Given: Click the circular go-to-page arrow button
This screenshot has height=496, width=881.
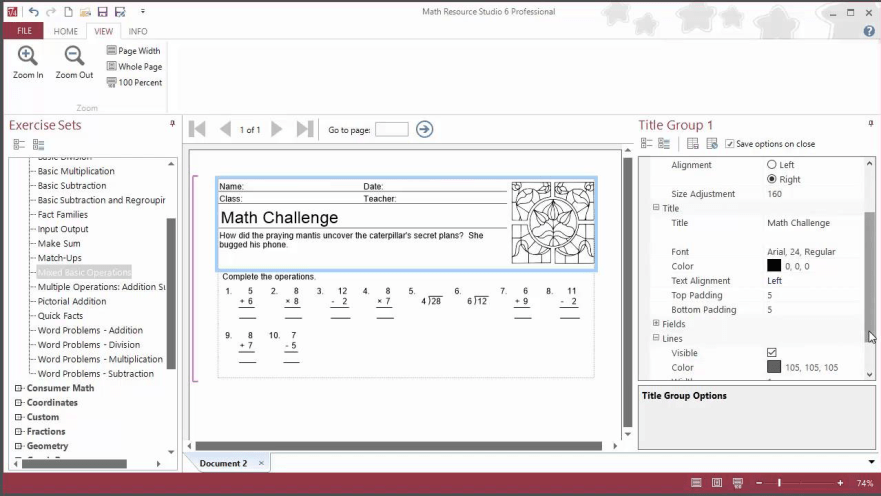Looking at the screenshot, I should coord(425,129).
